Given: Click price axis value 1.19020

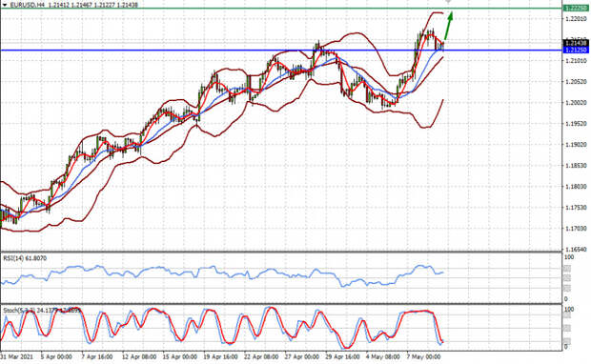Looking at the screenshot, I should coord(577,144).
